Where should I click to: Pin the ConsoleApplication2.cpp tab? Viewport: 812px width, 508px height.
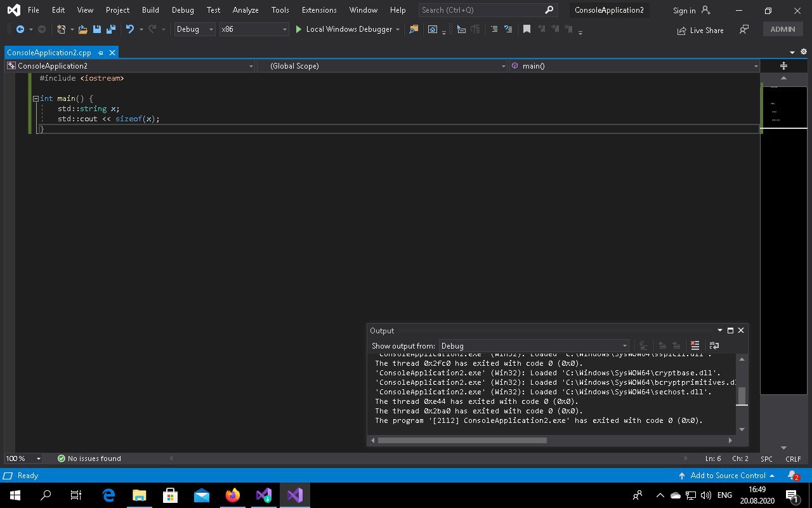[101, 53]
